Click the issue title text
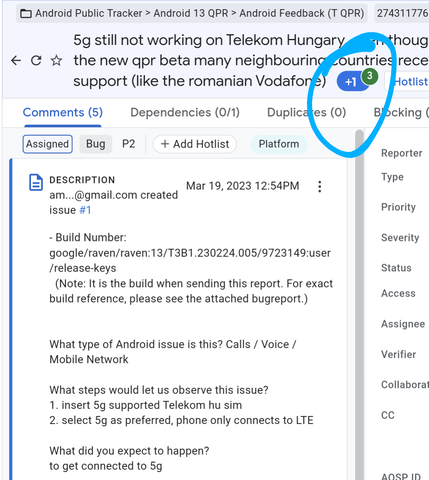Screen dimensions: 429x480 tap(250, 61)
